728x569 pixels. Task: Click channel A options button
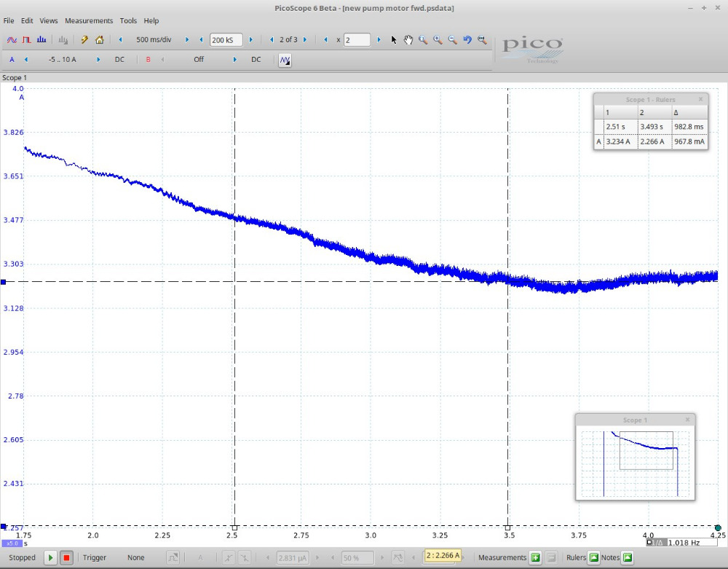coord(12,60)
